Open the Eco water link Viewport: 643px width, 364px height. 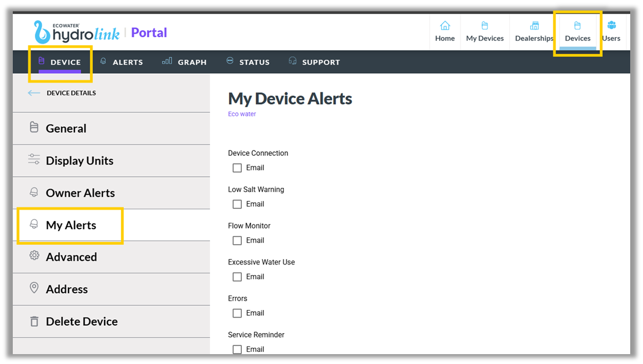(x=242, y=113)
